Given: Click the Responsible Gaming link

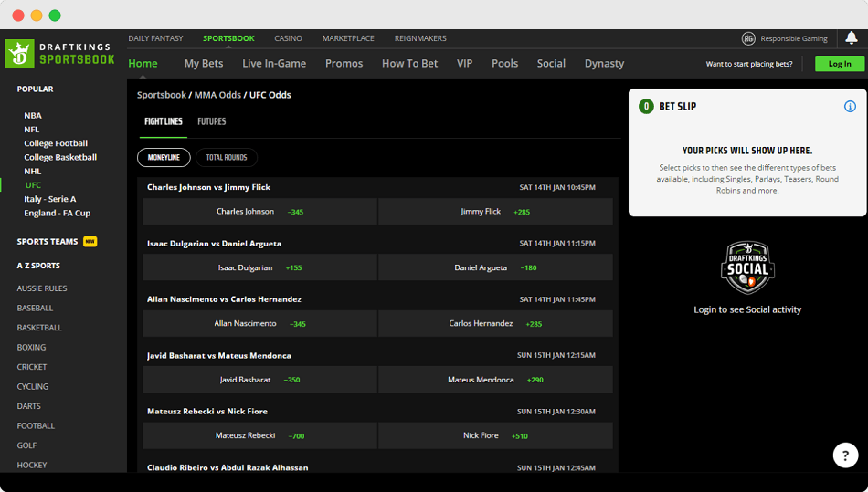Looking at the screenshot, I should click(794, 38).
